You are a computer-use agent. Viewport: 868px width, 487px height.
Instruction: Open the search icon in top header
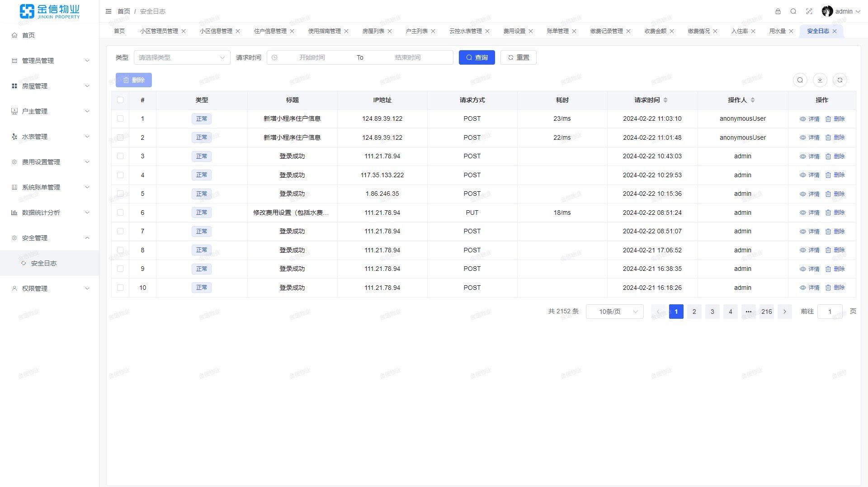pos(793,11)
